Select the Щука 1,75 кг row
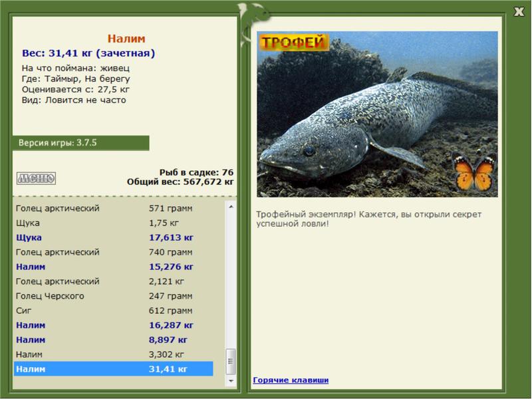 114,223
